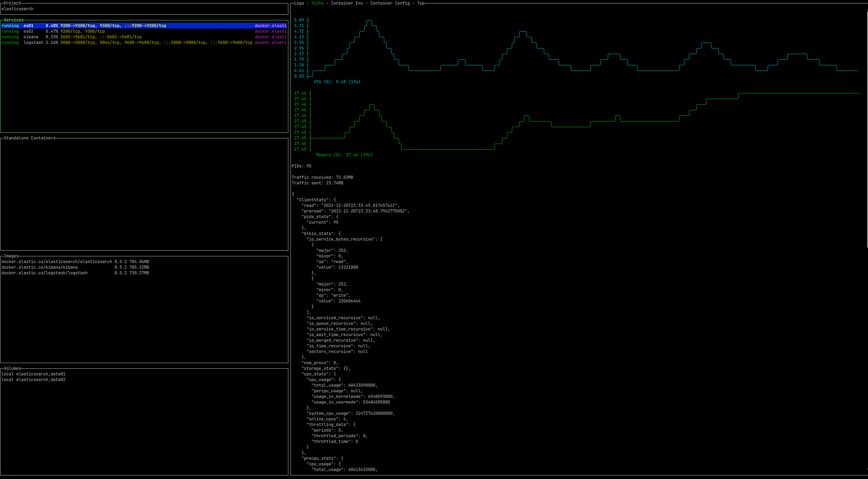Click the "storage_stats" line
This screenshot has height=479, width=868.
click(326, 368)
